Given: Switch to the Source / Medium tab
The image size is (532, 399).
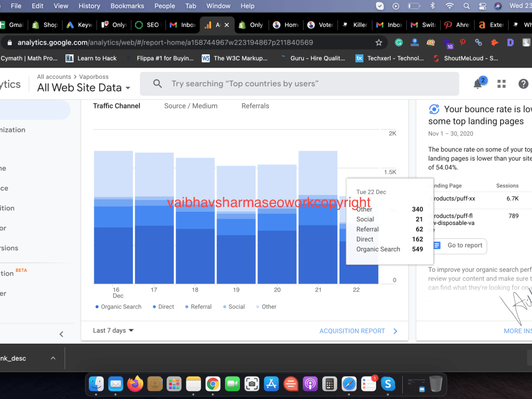Looking at the screenshot, I should tap(190, 106).
